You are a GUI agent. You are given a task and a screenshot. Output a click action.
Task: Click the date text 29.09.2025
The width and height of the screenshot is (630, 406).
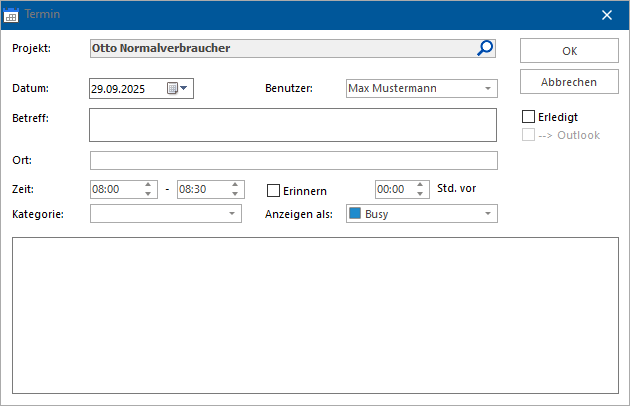(x=118, y=89)
